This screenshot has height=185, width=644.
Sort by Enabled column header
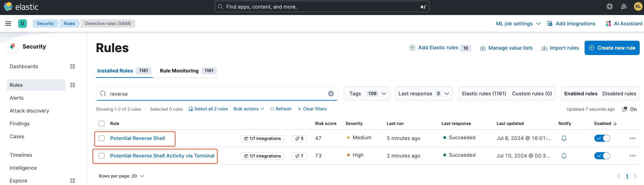point(606,124)
